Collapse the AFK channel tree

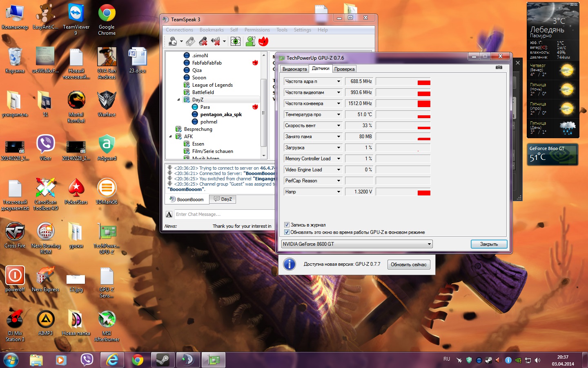170,137
